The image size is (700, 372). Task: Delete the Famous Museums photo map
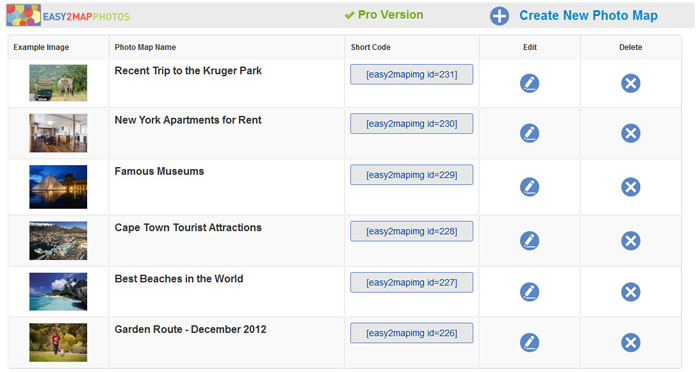(x=630, y=187)
